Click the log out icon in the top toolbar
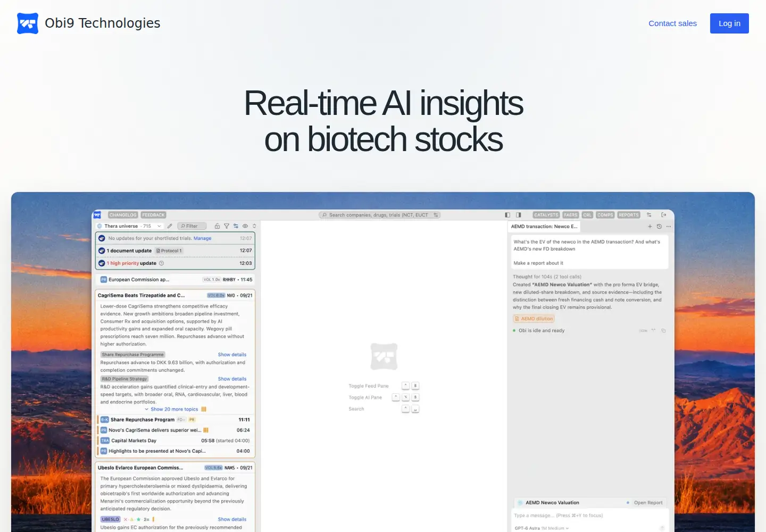This screenshot has height=532, width=766. pos(664,215)
